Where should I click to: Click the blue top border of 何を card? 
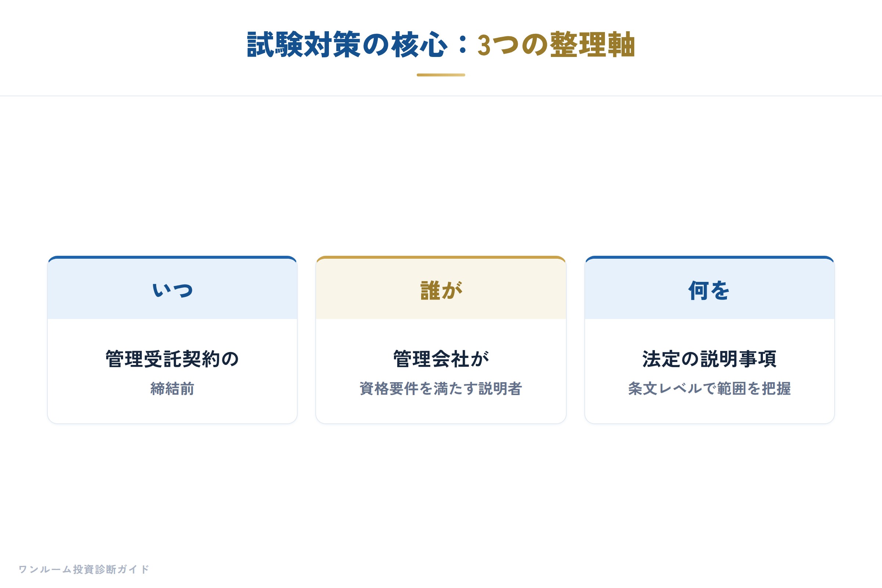709,257
